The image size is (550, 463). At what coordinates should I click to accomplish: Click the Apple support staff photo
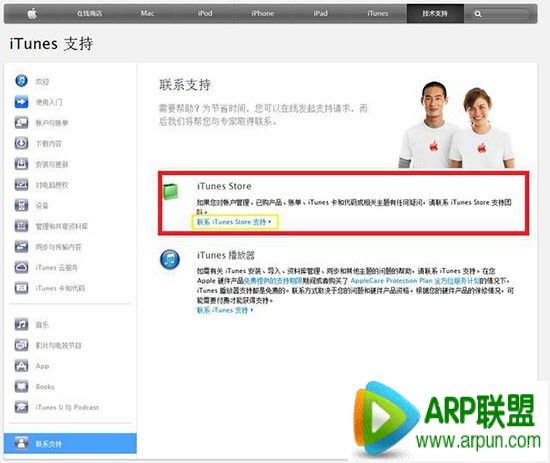(x=457, y=125)
